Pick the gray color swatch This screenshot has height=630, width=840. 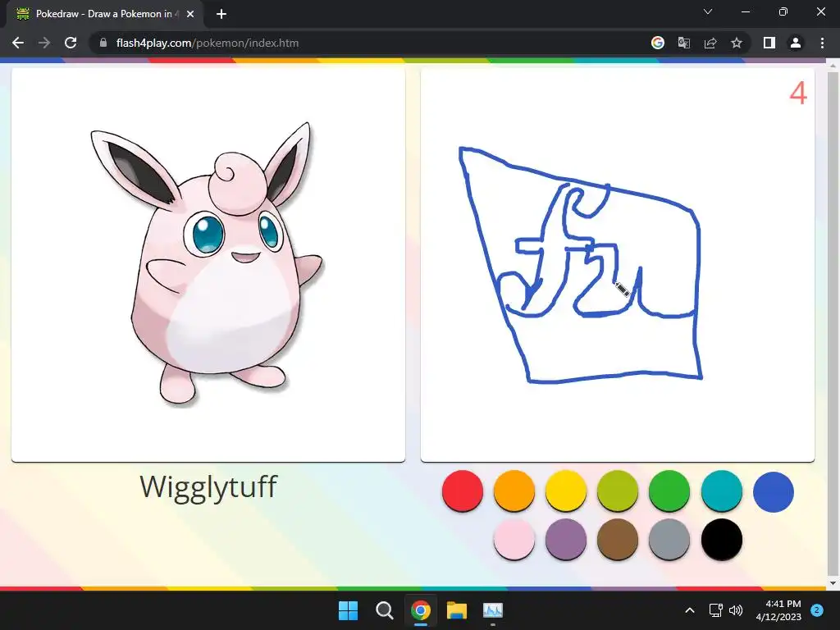point(669,539)
